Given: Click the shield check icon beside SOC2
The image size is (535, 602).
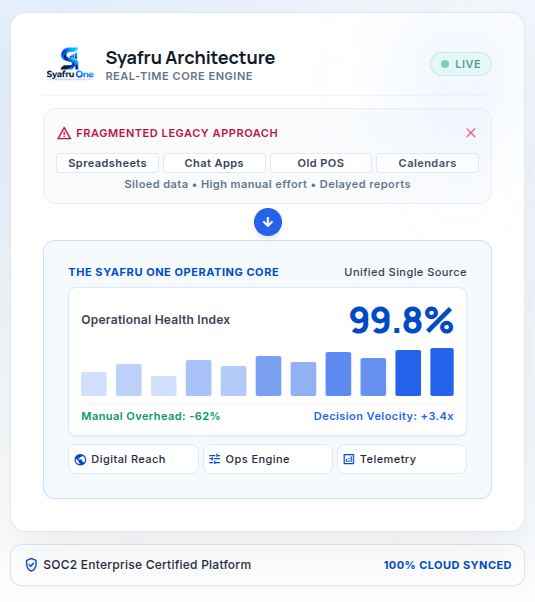Looking at the screenshot, I should pyautogui.click(x=31, y=565).
